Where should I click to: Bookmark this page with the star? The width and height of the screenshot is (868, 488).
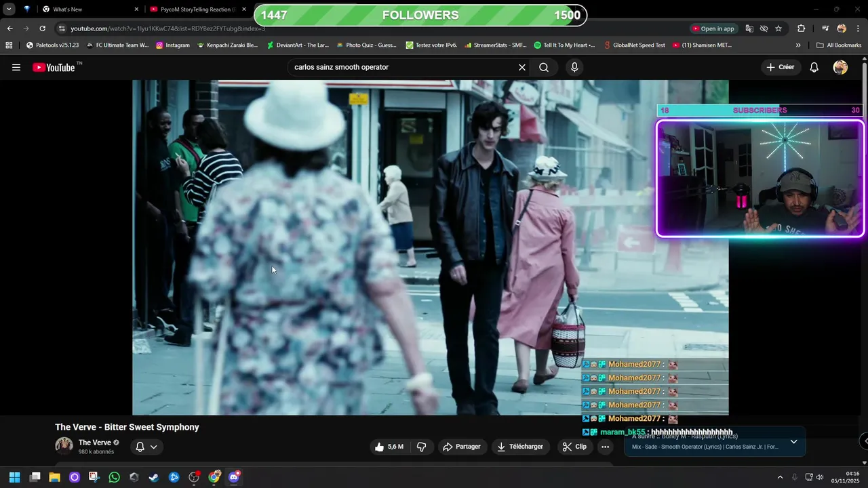(778, 28)
